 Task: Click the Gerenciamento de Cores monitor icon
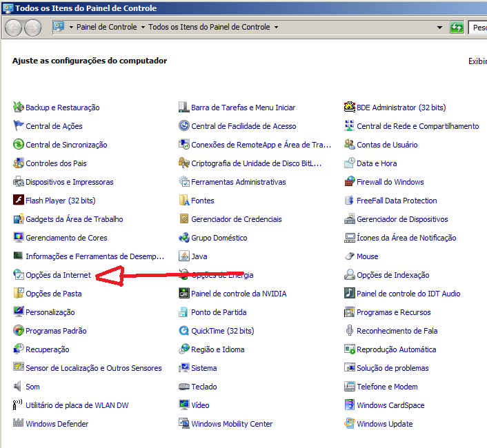pos(19,237)
